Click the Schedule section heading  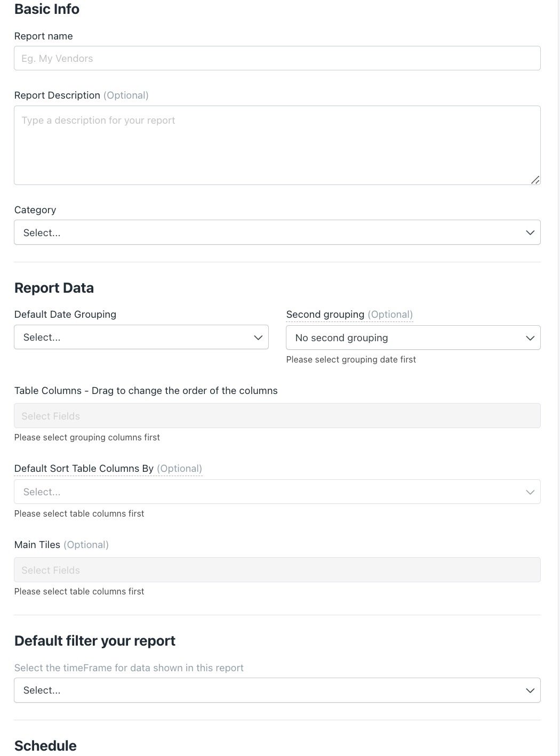click(45, 745)
